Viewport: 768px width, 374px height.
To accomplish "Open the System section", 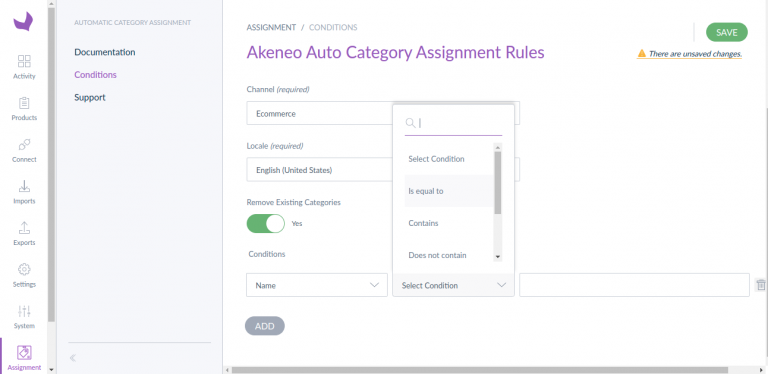I will 24,317.
